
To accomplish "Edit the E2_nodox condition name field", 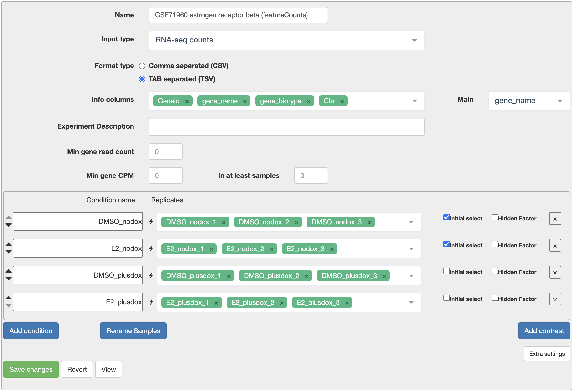I will pyautogui.click(x=78, y=248).
